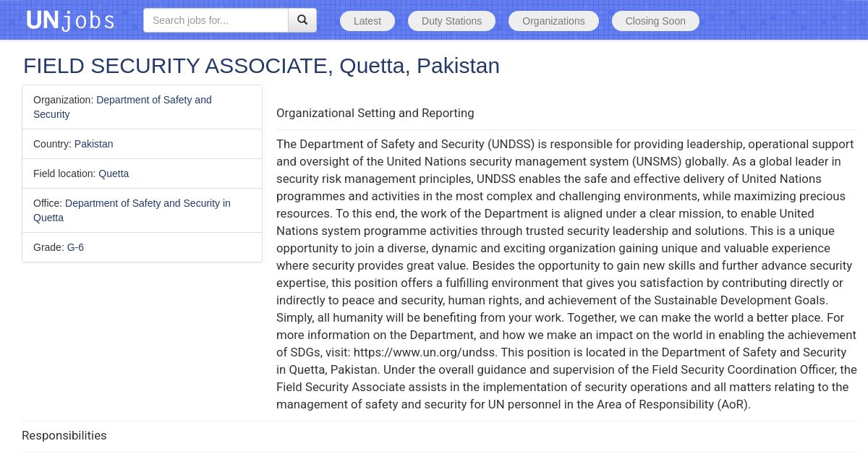The image size is (868, 454).
Task: Click the 'Field location:' label text
Action: (64, 174)
